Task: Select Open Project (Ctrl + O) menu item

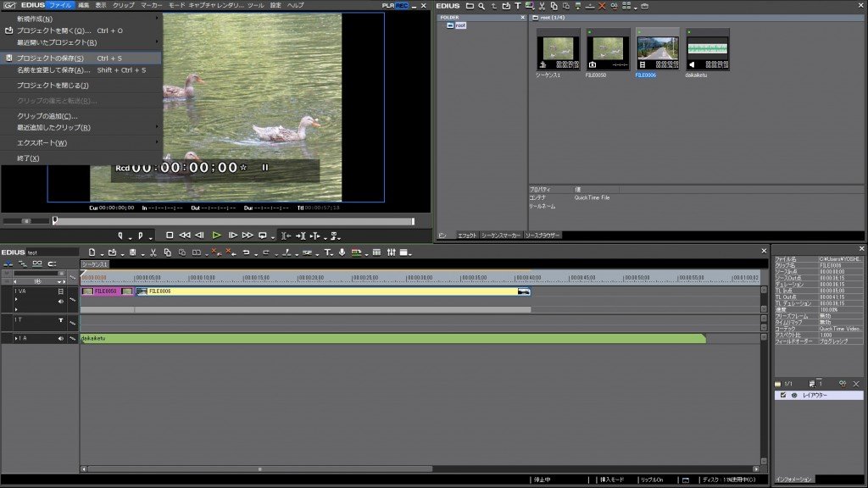Action: tap(81, 30)
